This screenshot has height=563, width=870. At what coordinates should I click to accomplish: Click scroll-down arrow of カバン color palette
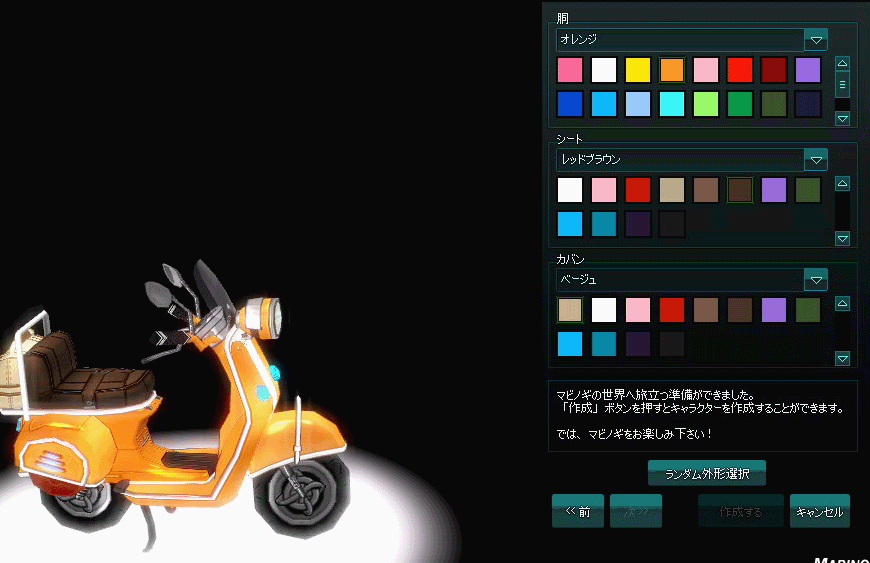pos(842,359)
